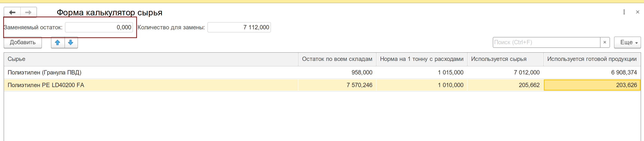Move row down with blue arrow
The width and height of the screenshot is (644, 141).
pos(71,42)
